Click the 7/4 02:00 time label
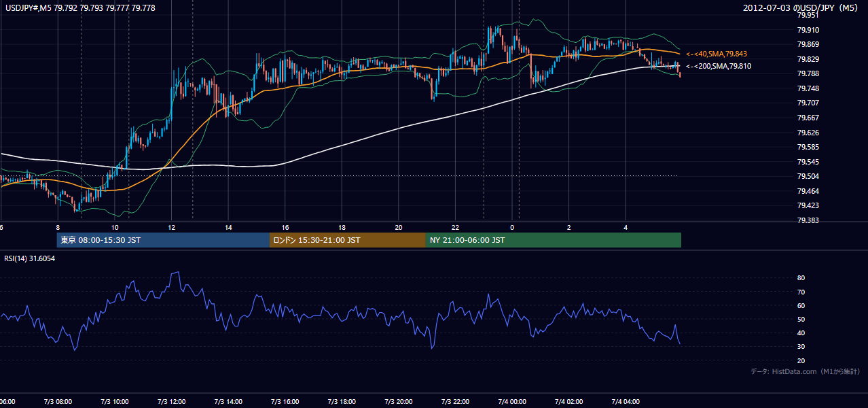This screenshot has height=408, width=868. click(569, 402)
